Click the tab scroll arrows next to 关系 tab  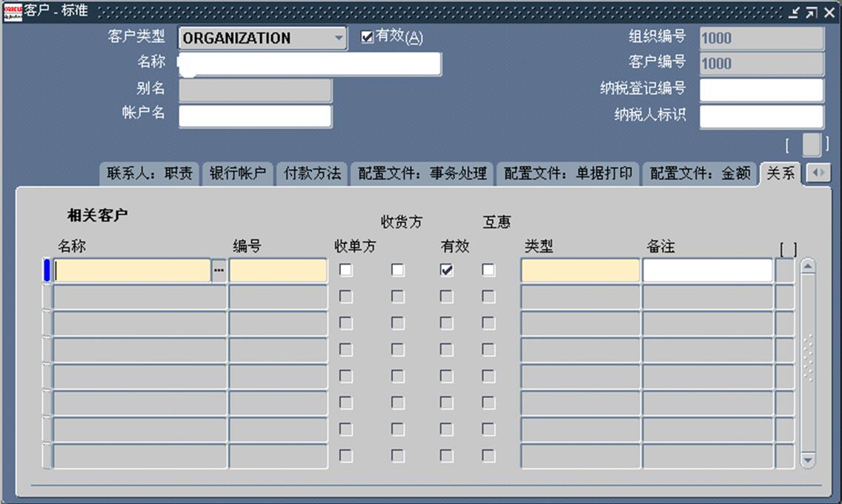tap(818, 173)
